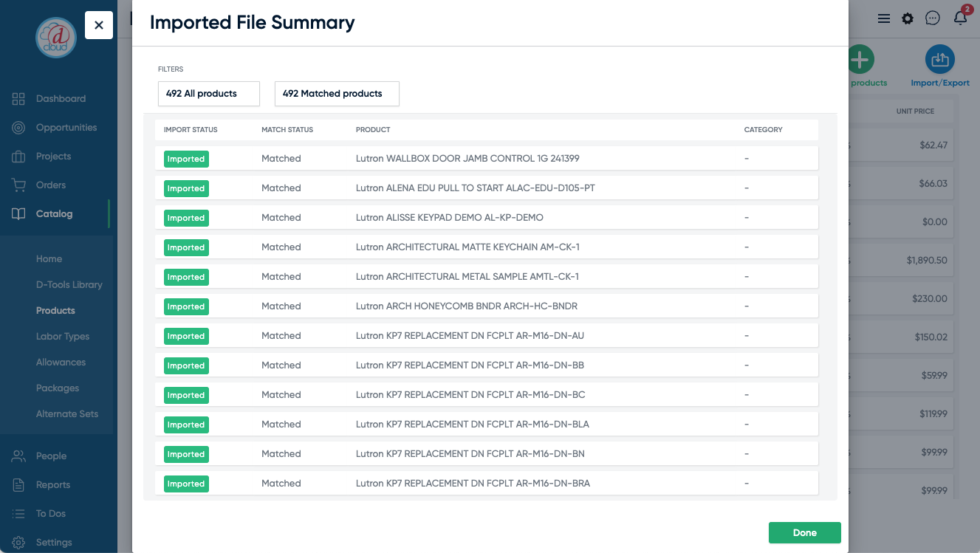This screenshot has height=553, width=980.
Task: Click the People icon in sidebar
Action: [18, 456]
